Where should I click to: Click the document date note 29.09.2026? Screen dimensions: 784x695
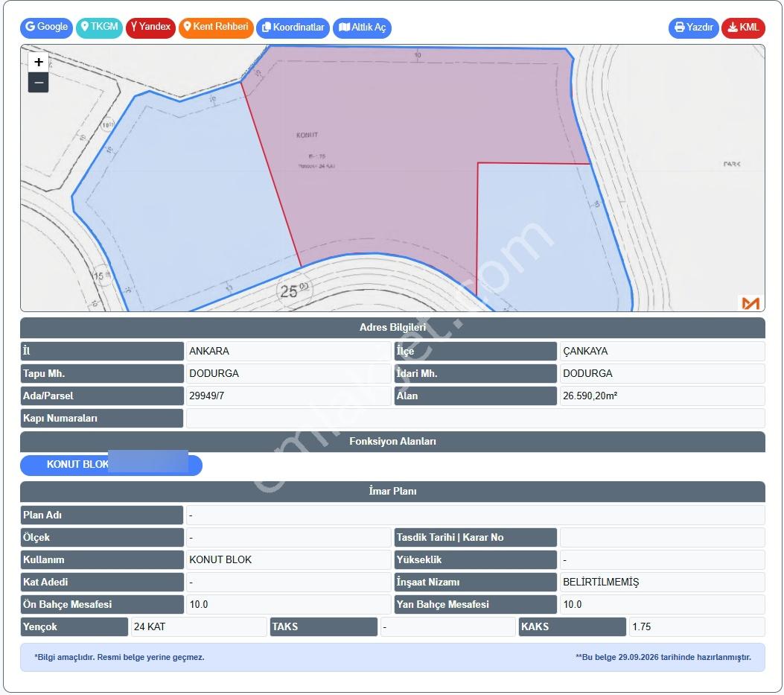pyautogui.click(x=663, y=658)
